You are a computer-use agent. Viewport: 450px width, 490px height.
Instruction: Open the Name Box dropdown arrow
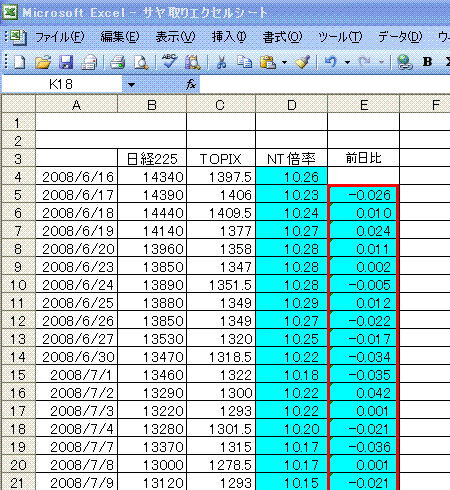coord(131,85)
